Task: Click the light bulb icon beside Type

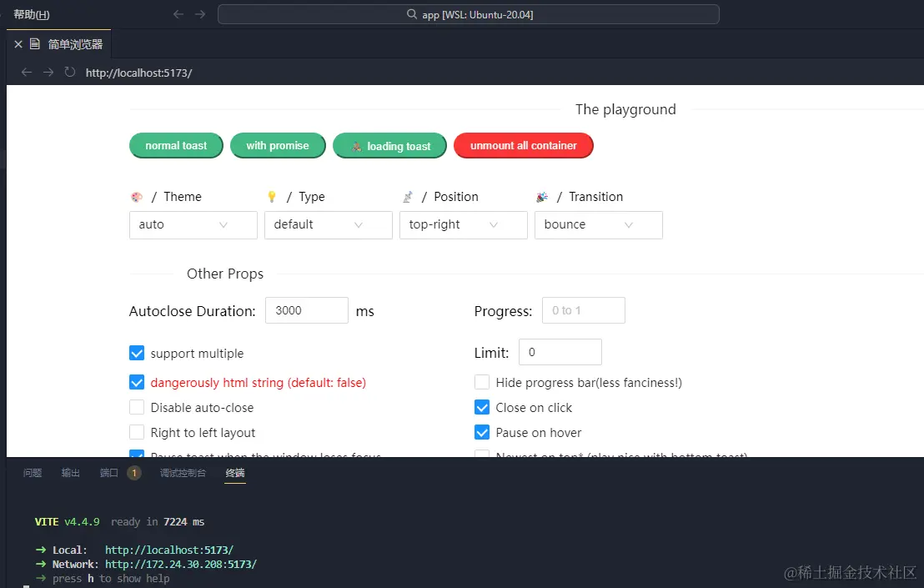Action: (272, 197)
